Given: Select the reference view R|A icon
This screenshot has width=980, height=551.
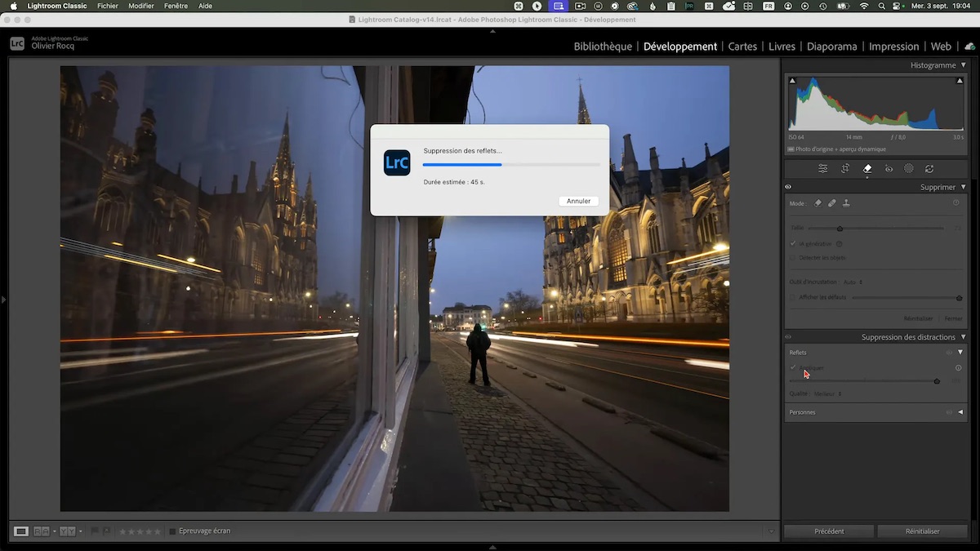Looking at the screenshot, I should pyautogui.click(x=42, y=531).
